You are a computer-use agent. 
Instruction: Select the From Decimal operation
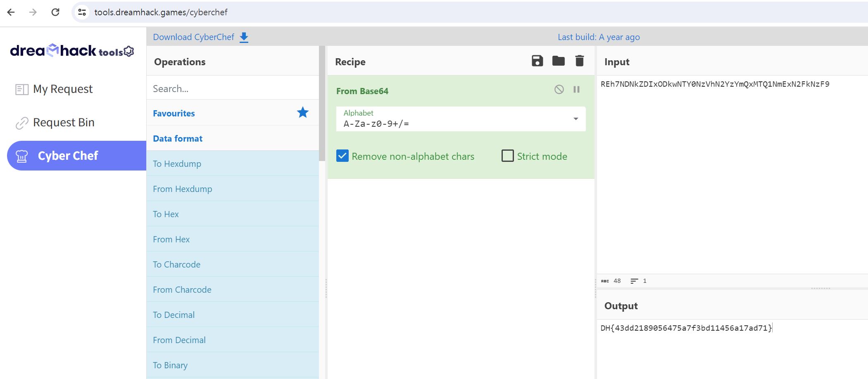(x=233, y=340)
